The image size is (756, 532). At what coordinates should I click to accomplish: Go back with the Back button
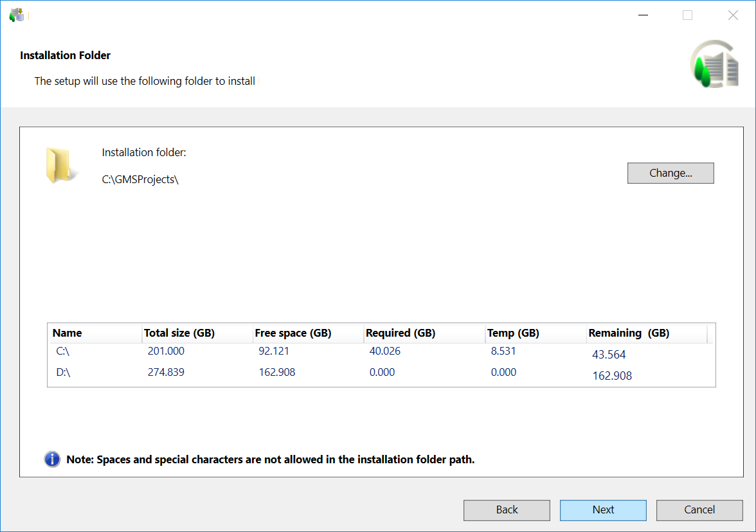[x=507, y=510]
